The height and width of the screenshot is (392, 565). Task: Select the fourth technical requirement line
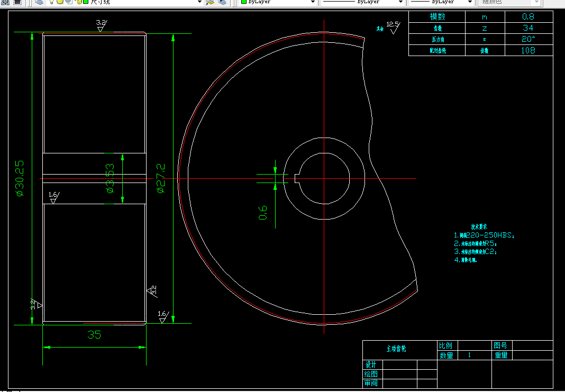click(466, 260)
